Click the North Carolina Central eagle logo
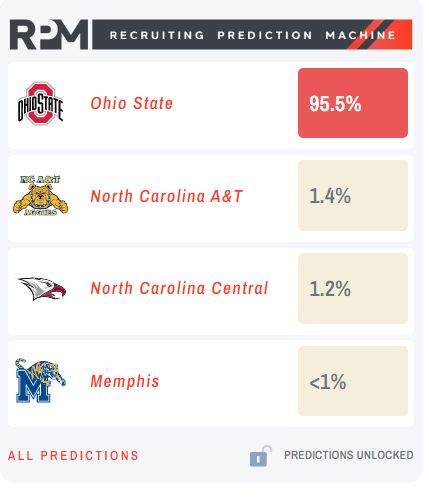Screen dimensions: 429x503 click(x=42, y=289)
